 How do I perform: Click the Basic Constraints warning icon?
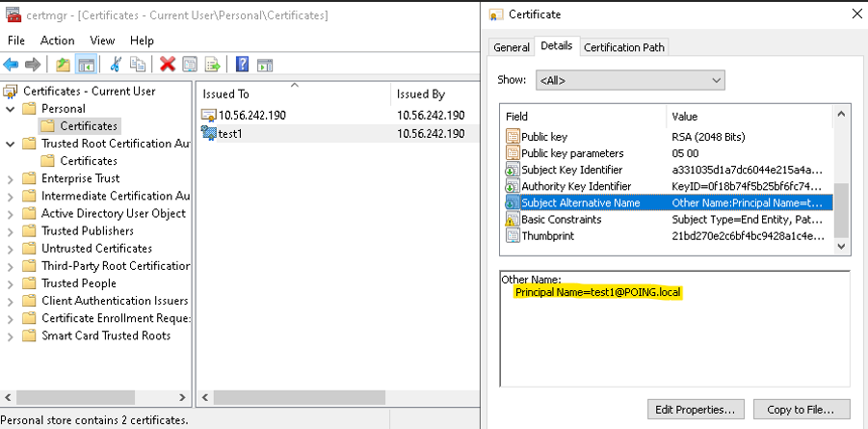coord(513,220)
